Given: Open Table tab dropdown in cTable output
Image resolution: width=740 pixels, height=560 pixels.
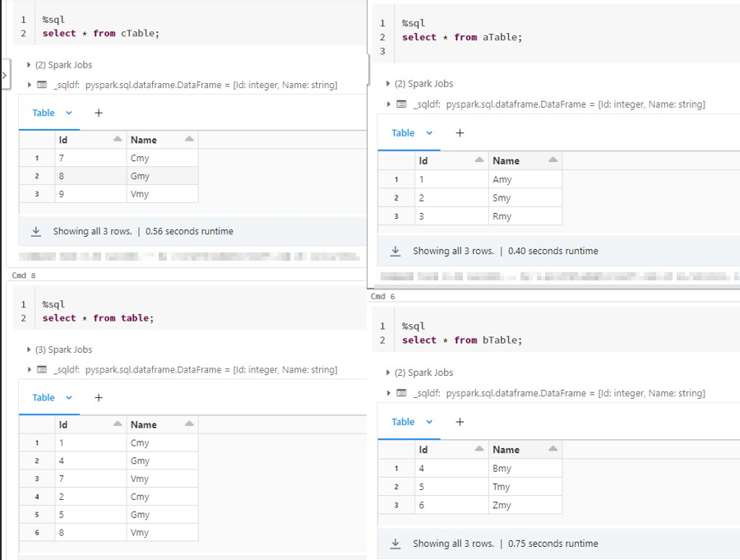Looking at the screenshot, I should [x=69, y=113].
